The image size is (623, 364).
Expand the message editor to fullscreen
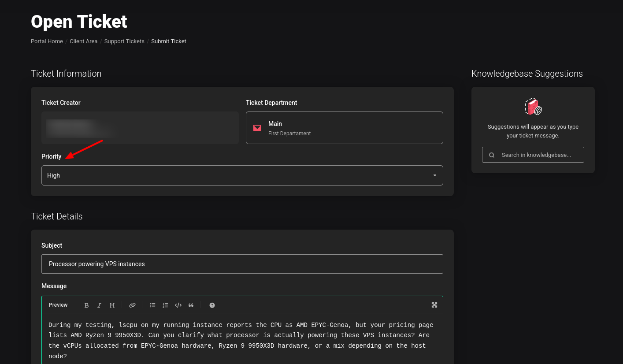[434, 305]
